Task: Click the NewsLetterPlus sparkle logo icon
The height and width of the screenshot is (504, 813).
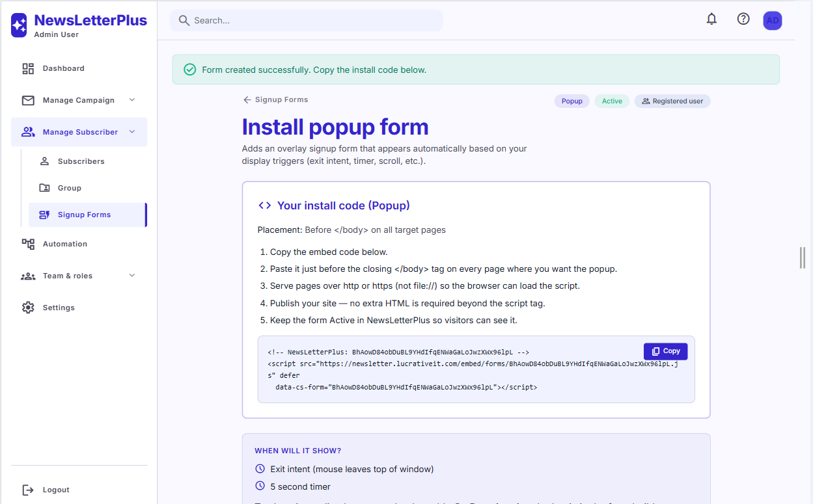Action: [20, 25]
